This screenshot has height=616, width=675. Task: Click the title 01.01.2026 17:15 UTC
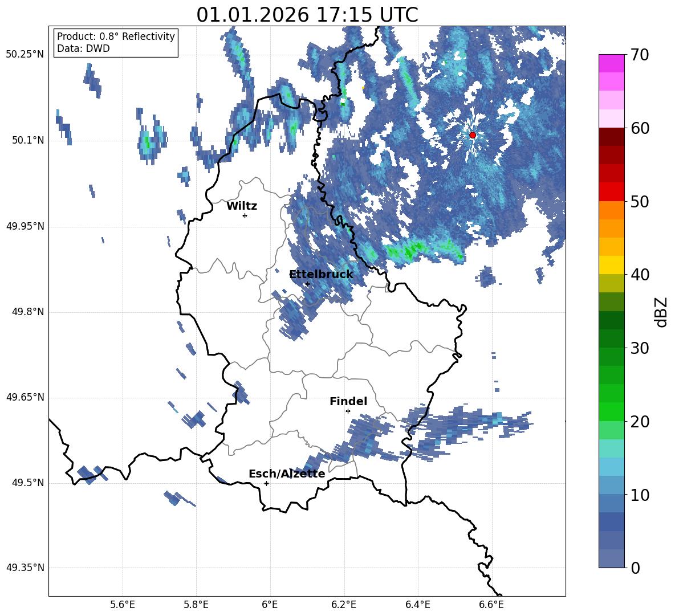(x=307, y=15)
